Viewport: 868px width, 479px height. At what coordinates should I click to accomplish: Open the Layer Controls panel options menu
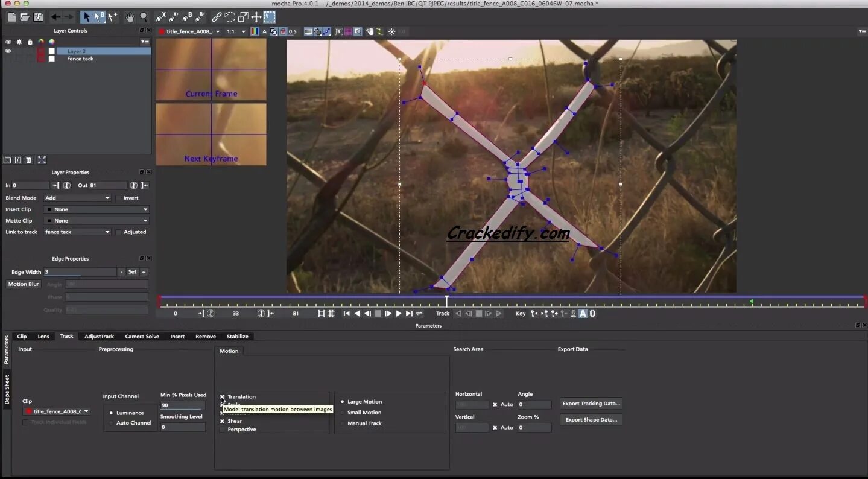pyautogui.click(x=145, y=42)
